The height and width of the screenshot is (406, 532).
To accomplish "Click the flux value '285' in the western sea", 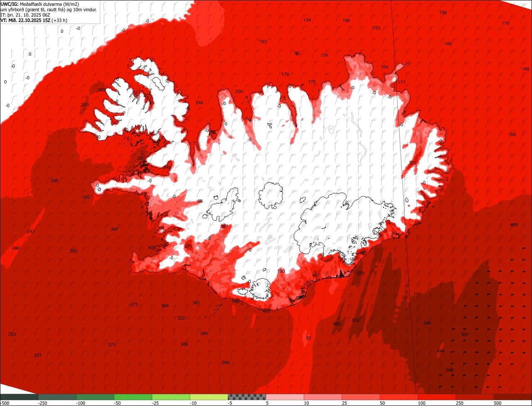I will point(54,181).
